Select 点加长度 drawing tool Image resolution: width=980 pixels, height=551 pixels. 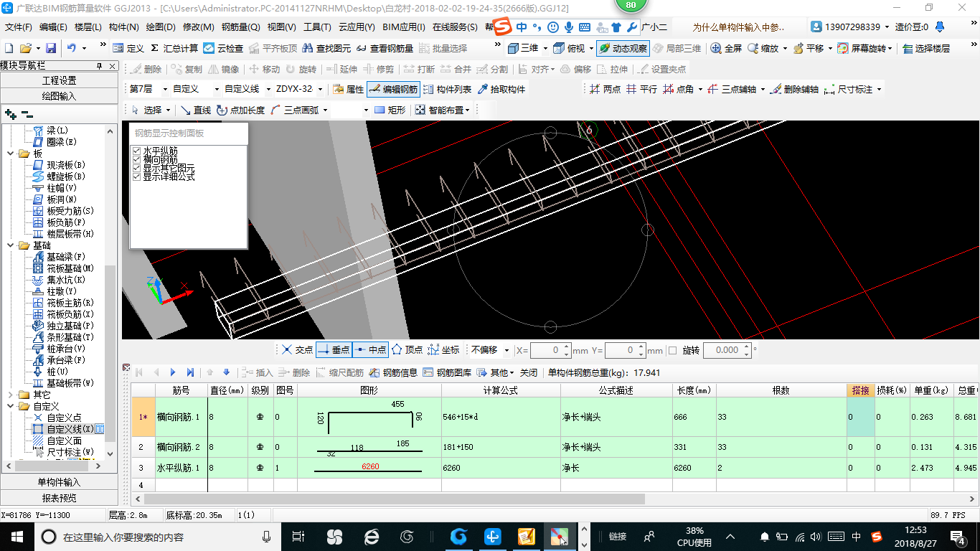tap(240, 110)
